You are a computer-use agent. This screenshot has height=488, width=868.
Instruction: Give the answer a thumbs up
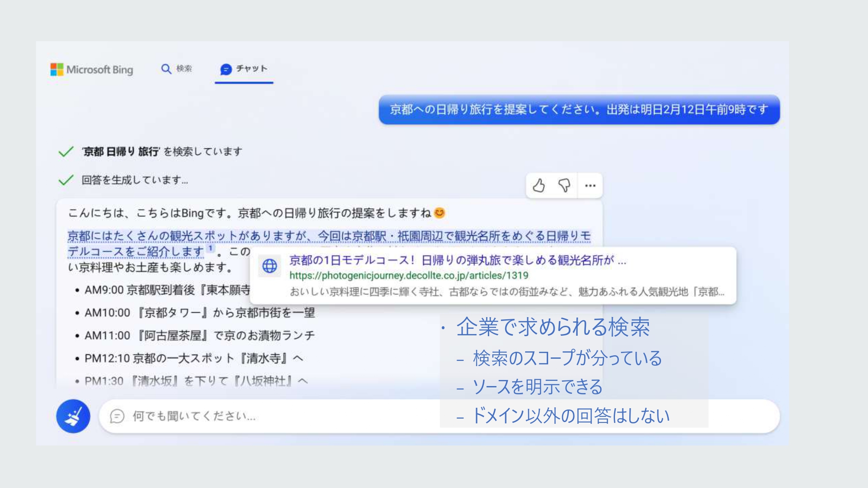click(539, 186)
